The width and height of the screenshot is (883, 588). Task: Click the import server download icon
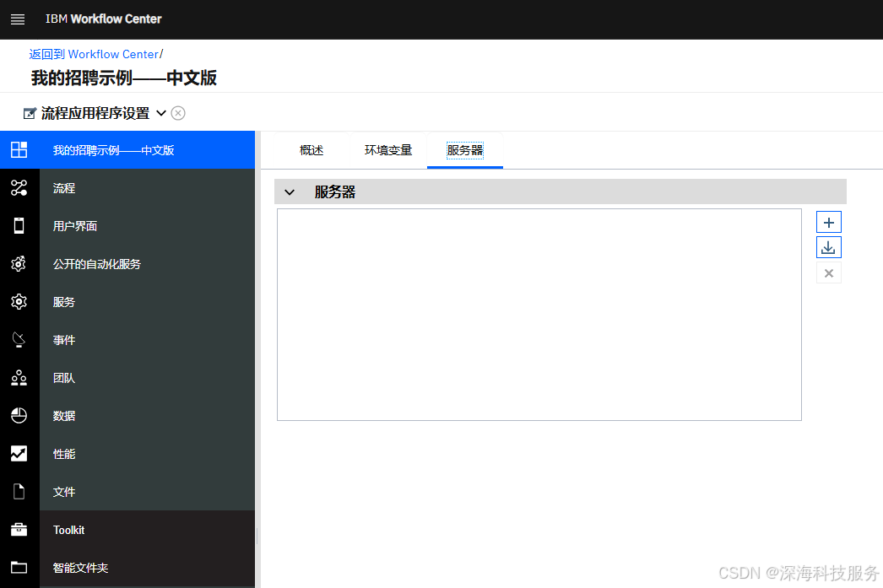pos(828,247)
